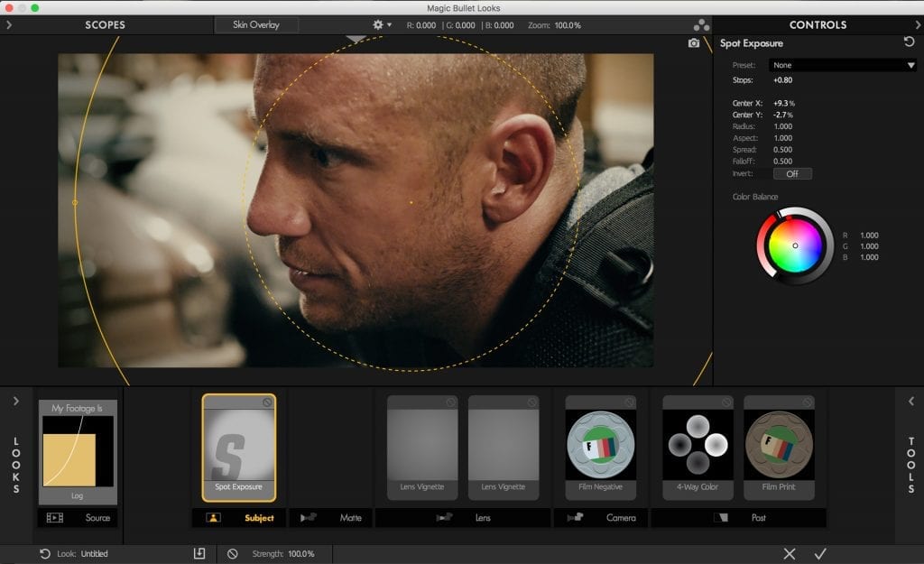Cancel changes with the X icon
The height and width of the screenshot is (564, 924).
click(790, 553)
